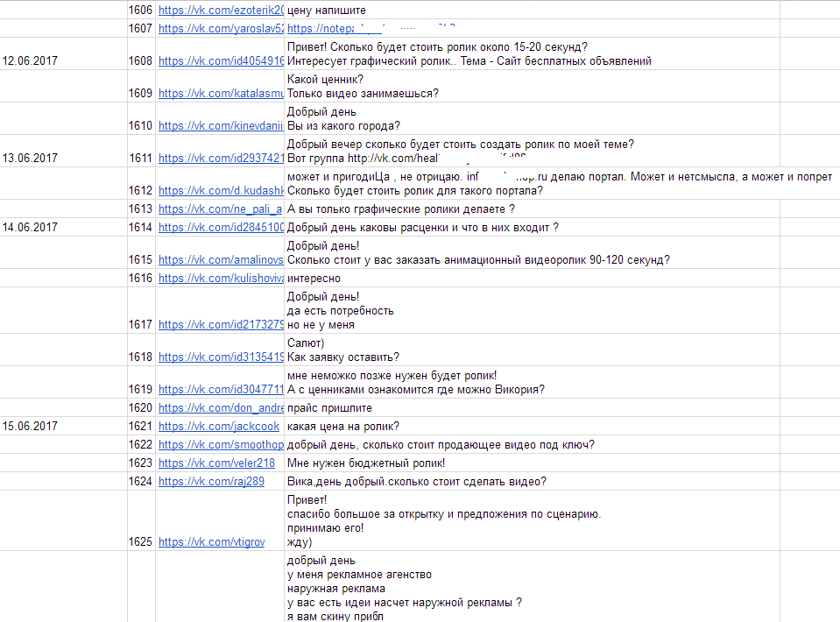This screenshot has width=840, height=622.
Task: Click the vk.com/kulishoviv link in row 1616
Action: point(221,279)
